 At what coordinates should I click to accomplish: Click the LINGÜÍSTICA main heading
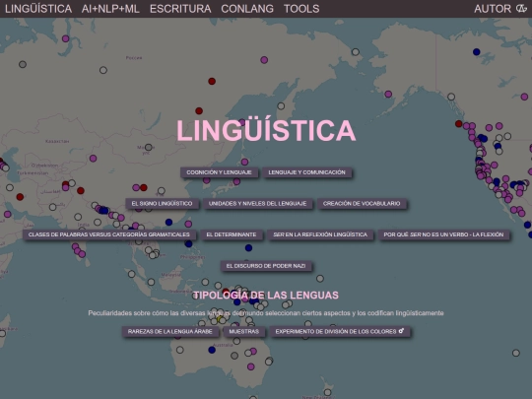(266, 131)
